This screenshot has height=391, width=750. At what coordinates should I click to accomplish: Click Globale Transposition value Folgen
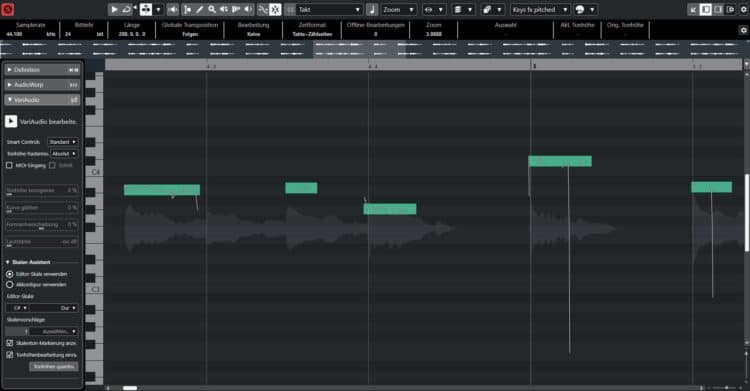pos(190,34)
